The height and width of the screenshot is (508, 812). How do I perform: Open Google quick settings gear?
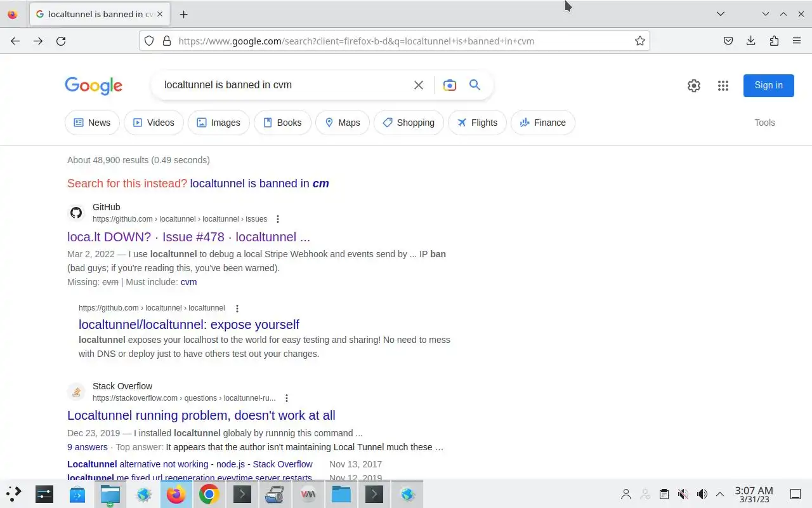point(694,86)
